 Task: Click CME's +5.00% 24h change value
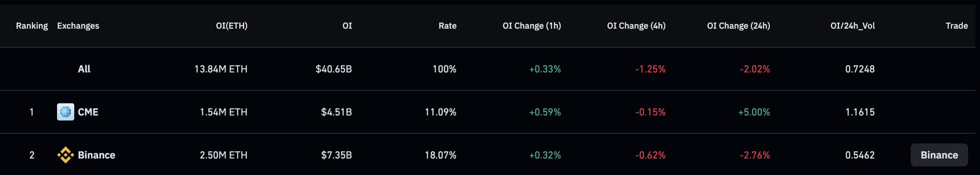tap(754, 112)
